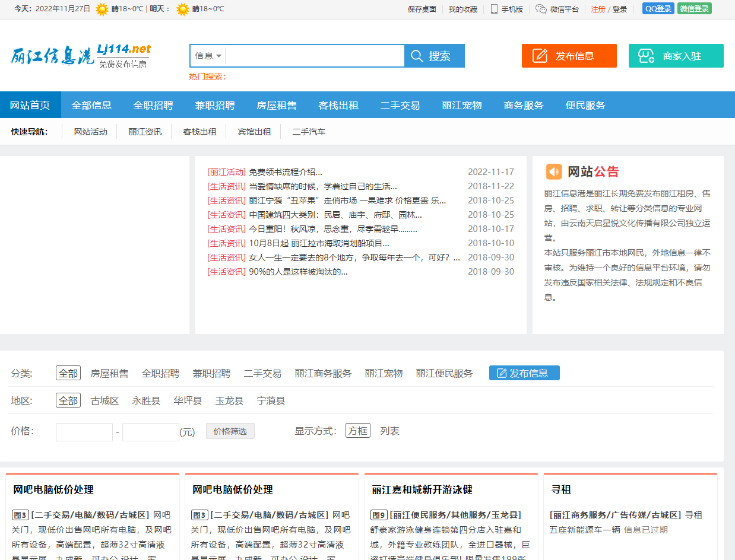Open the 信息 search type dropdown
The width and height of the screenshot is (735, 560).
tap(208, 56)
